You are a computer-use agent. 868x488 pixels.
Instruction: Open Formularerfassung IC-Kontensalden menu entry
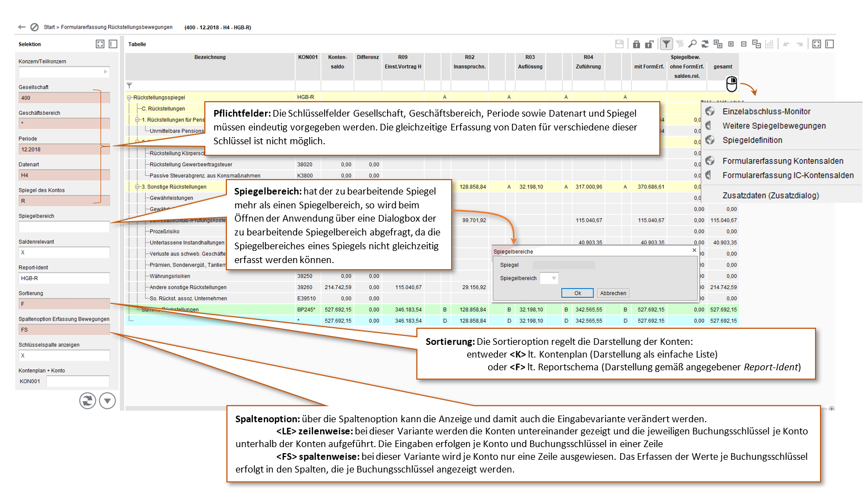(x=788, y=175)
